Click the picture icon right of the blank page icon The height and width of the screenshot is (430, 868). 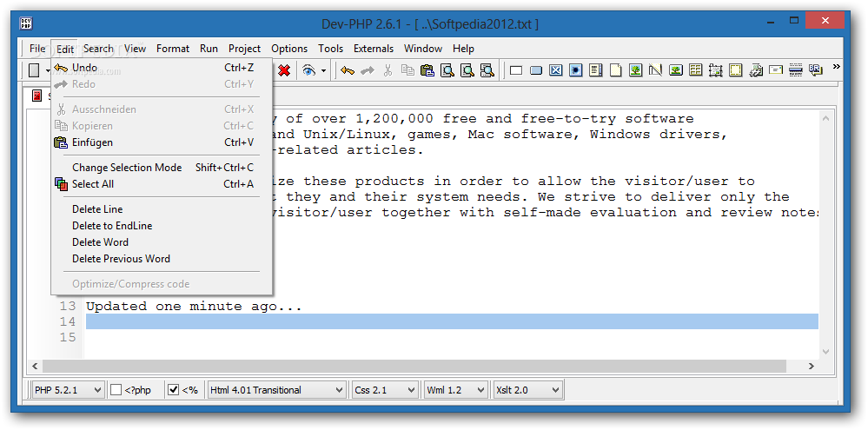[x=635, y=71]
